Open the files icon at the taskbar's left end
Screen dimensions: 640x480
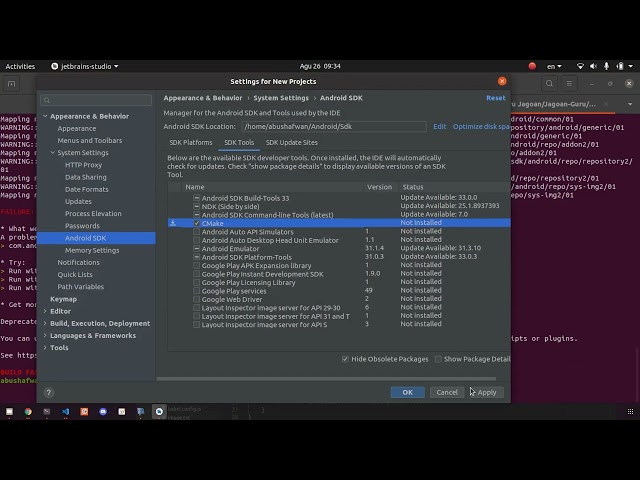coord(9,411)
